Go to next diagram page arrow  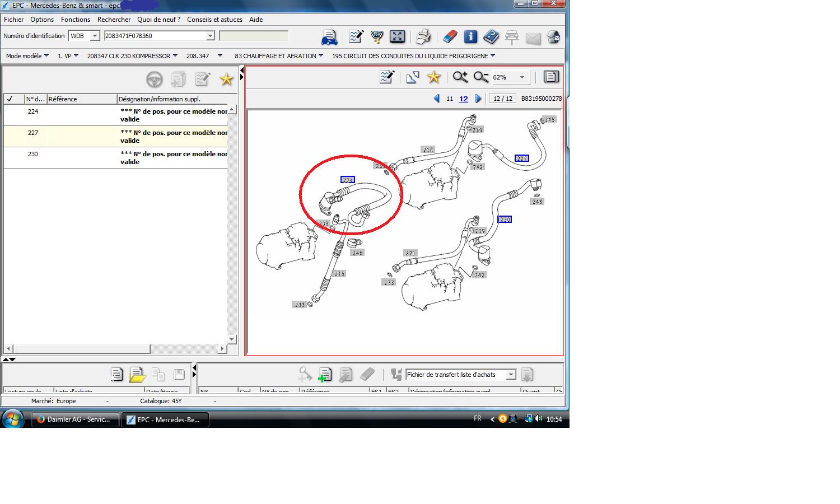click(478, 99)
